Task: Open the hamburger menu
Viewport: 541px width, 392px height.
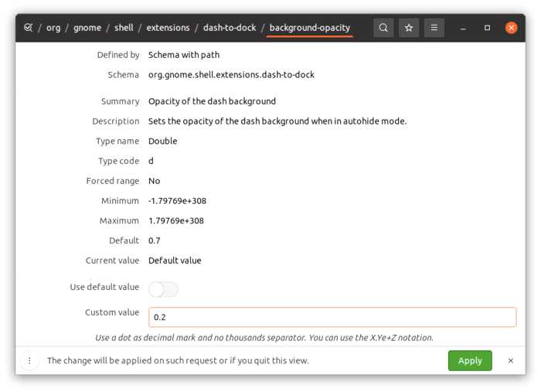Action: click(x=434, y=28)
